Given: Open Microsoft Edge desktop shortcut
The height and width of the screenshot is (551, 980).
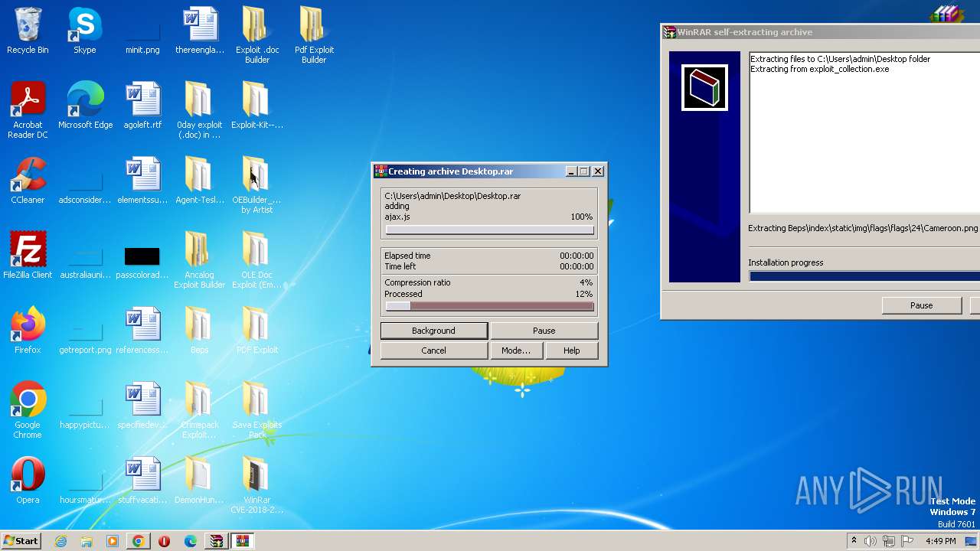Looking at the screenshot, I should (x=85, y=106).
